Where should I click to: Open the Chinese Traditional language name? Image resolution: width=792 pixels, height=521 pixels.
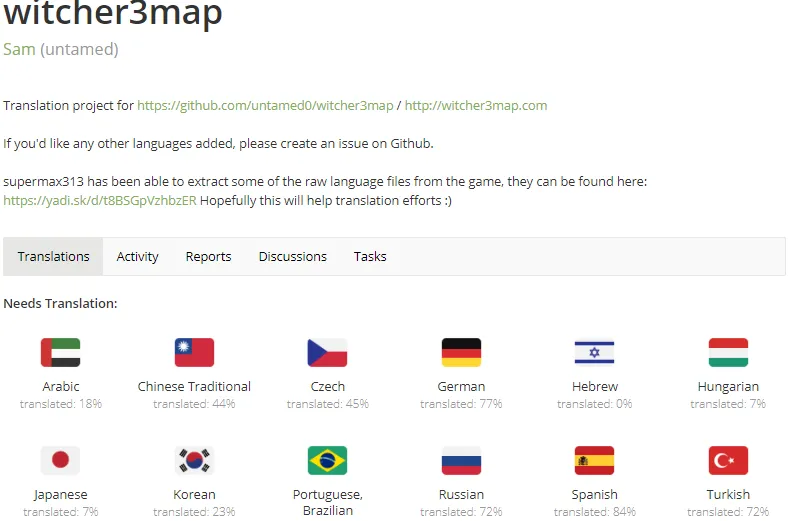194,387
